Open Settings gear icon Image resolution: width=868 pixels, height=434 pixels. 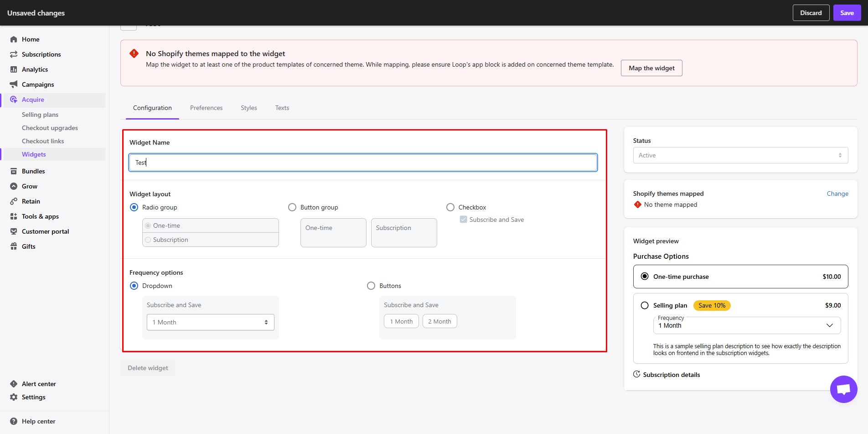pos(14,397)
